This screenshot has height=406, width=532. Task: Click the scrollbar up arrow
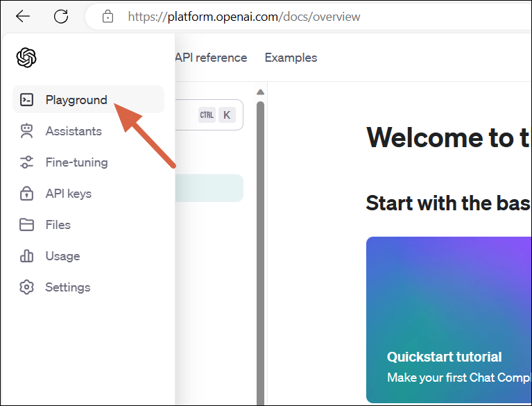tap(260, 92)
